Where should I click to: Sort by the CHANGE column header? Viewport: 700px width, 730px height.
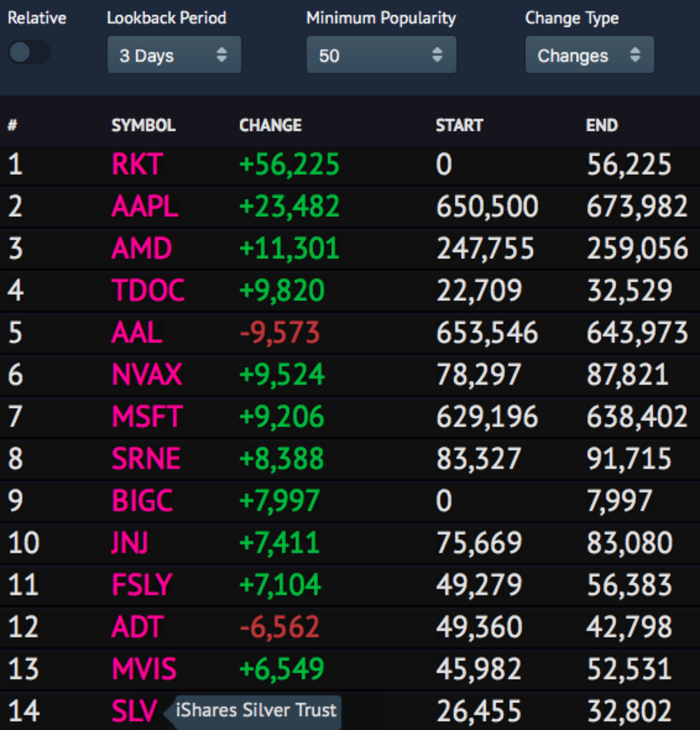click(x=271, y=125)
